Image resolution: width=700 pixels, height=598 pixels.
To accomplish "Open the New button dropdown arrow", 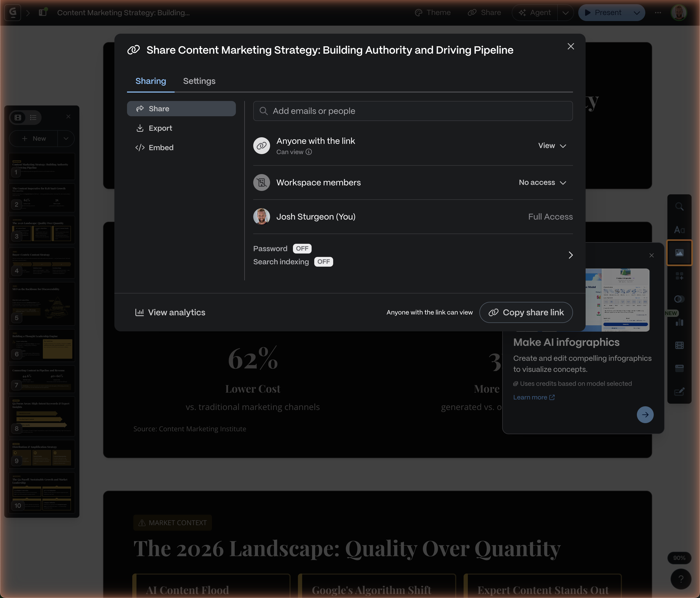I will (x=66, y=139).
